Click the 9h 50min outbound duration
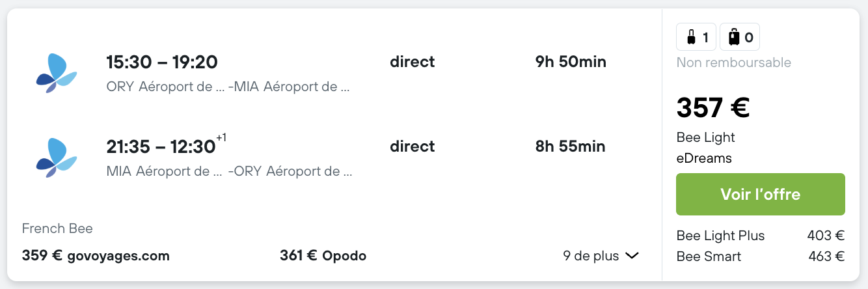Viewport: 868px width, 289px height. point(571,62)
